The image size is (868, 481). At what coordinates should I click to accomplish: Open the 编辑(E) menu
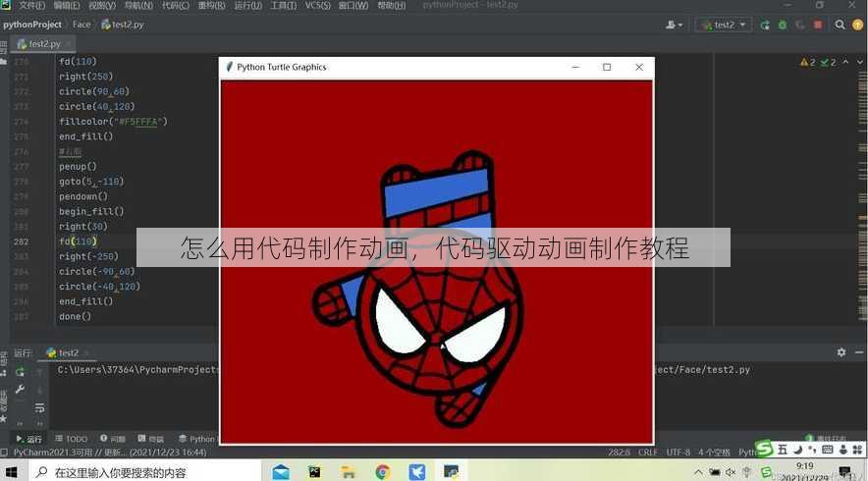pos(67,6)
